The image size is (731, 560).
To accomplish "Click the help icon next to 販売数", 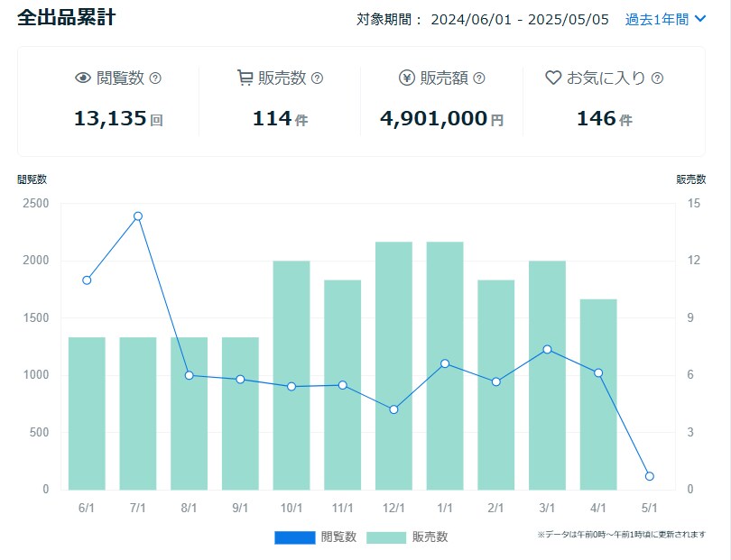I will (317, 78).
